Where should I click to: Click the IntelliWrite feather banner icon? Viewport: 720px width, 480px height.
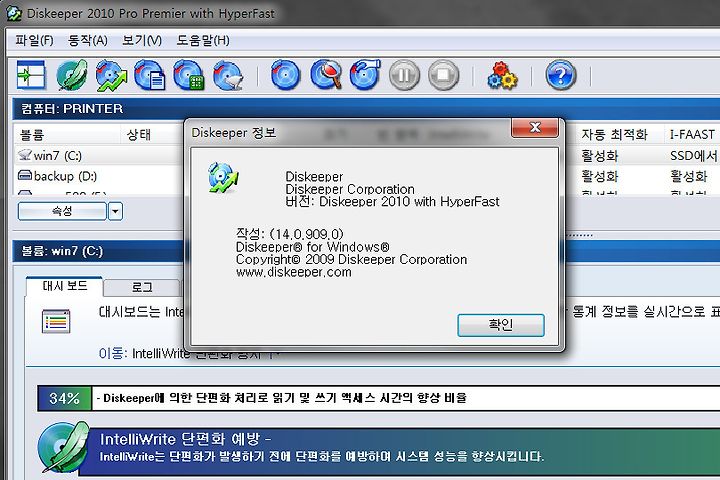(x=63, y=447)
